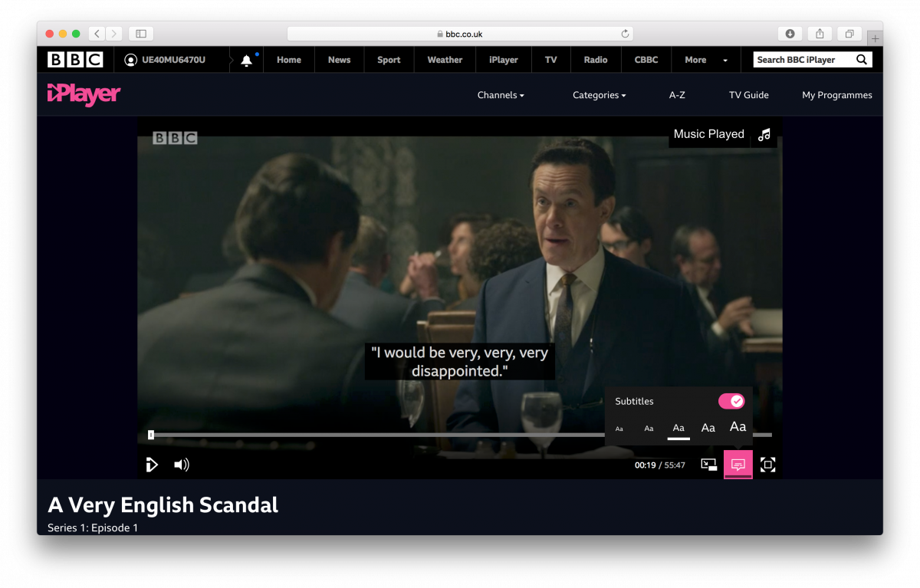The height and width of the screenshot is (588, 920).
Task: Go to iPlayer home via the pink logo
Action: coord(84,94)
